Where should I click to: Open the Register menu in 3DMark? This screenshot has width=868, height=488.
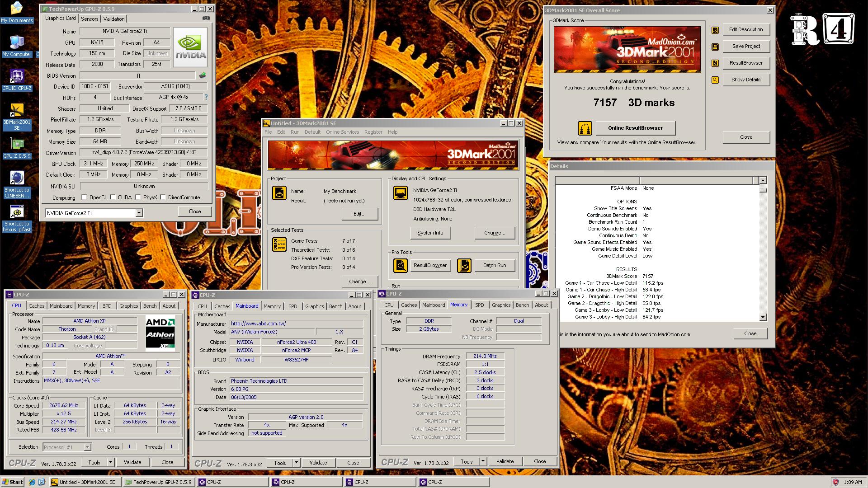(x=373, y=132)
